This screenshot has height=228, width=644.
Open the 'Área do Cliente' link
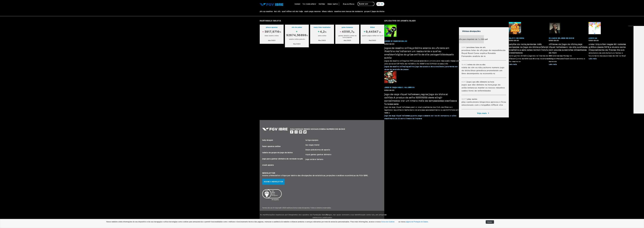(x=349, y=4)
